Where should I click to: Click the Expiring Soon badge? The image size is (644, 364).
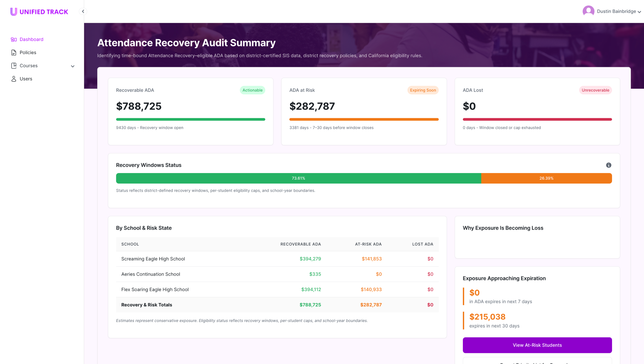point(423,90)
